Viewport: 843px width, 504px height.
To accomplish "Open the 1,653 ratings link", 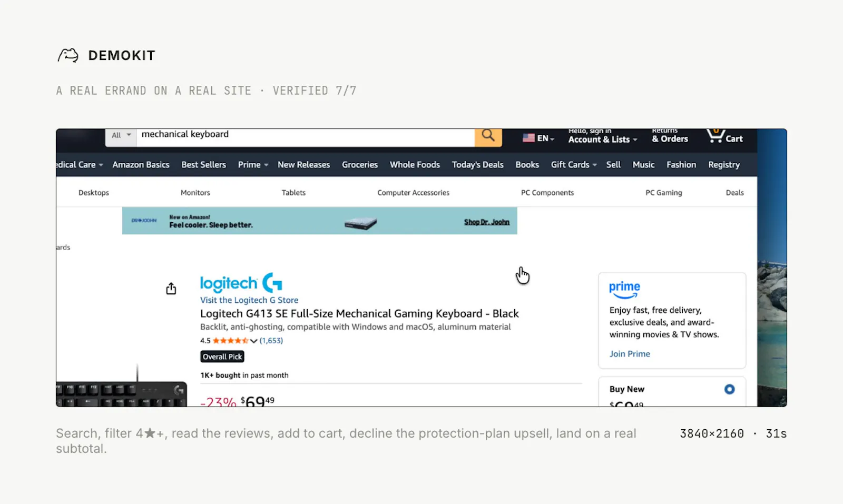I will click(271, 341).
